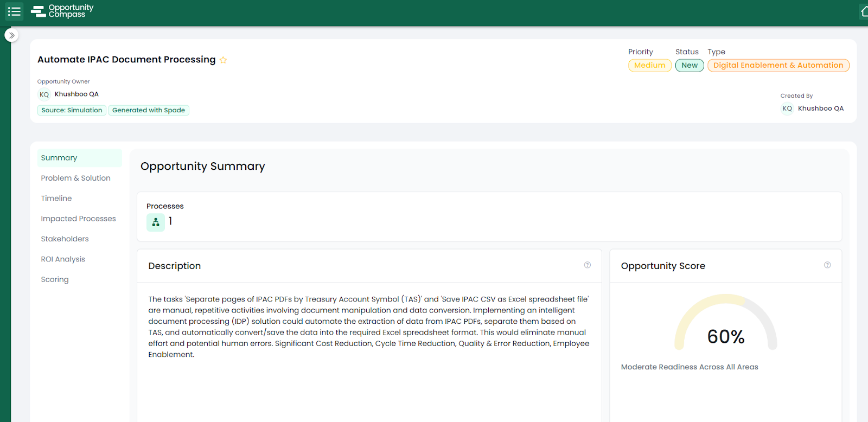Click the New status badge
This screenshot has height=422, width=868.
tap(690, 66)
